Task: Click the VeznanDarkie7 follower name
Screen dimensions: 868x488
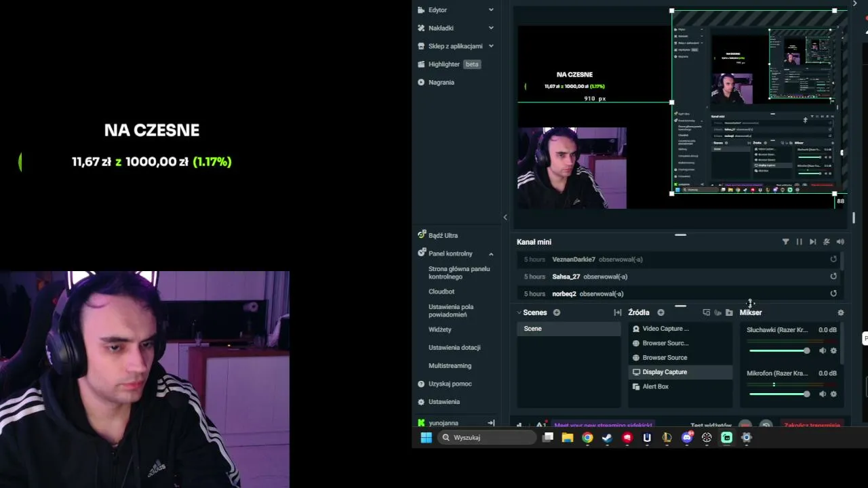Action: point(574,260)
